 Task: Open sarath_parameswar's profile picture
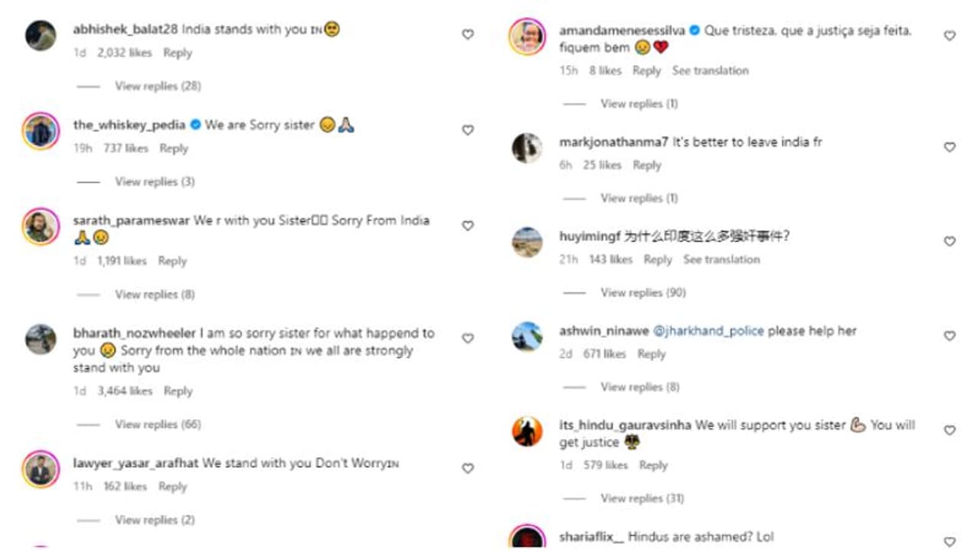(x=41, y=227)
